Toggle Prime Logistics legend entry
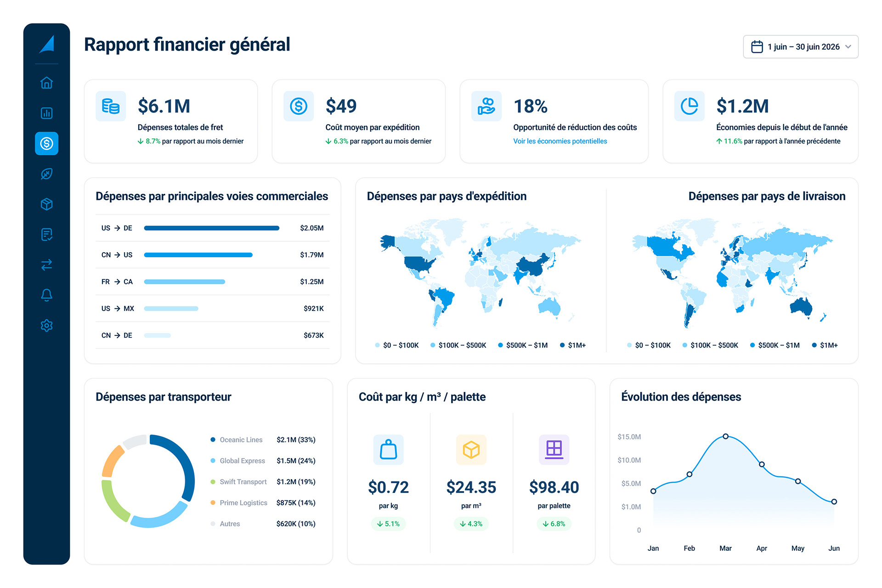Screen dimensions: 882x588 239,503
